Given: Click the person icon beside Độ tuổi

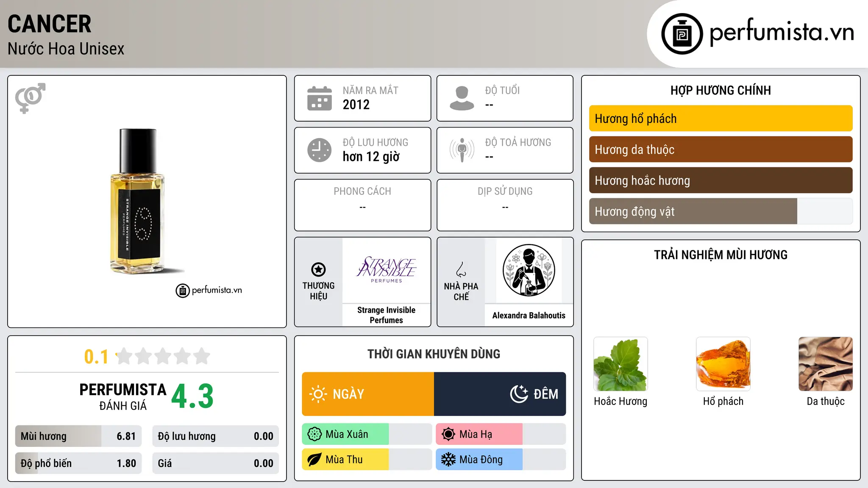Looking at the screenshot, I should click(x=462, y=98).
